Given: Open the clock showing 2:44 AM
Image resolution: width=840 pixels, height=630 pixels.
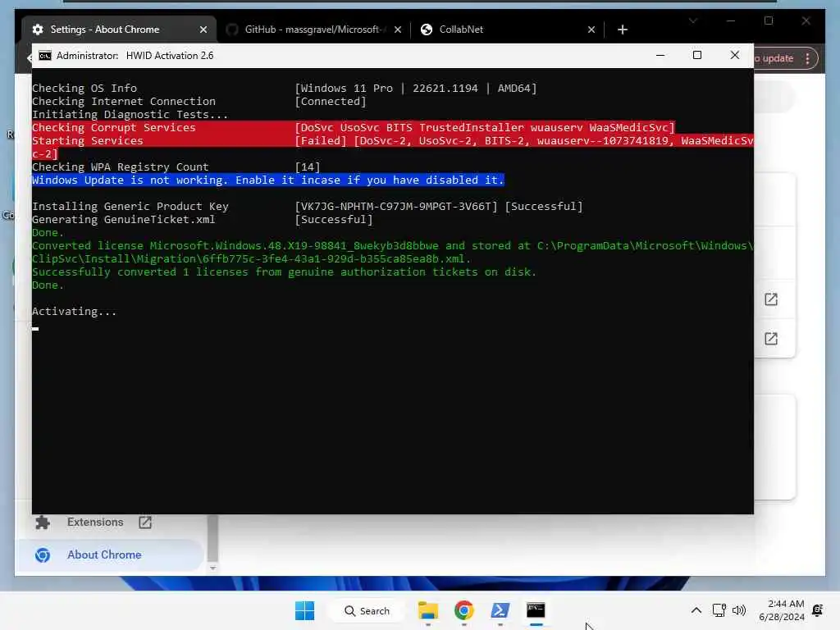Looking at the screenshot, I should (x=782, y=610).
